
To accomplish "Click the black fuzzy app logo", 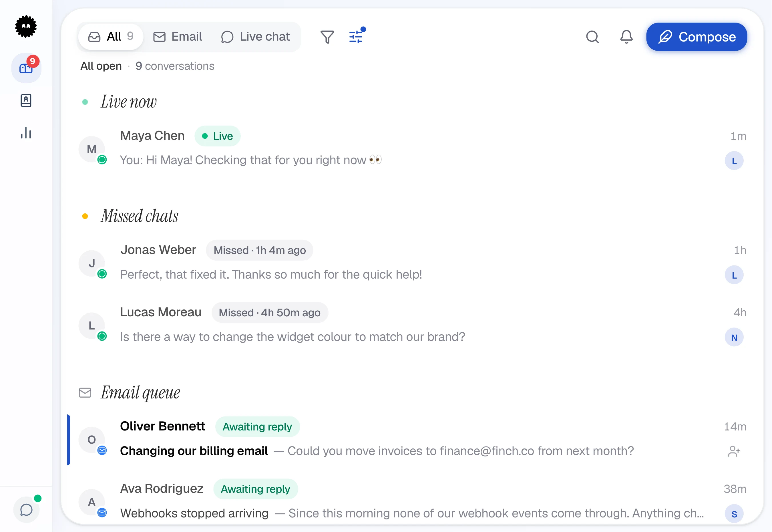I will [26, 27].
